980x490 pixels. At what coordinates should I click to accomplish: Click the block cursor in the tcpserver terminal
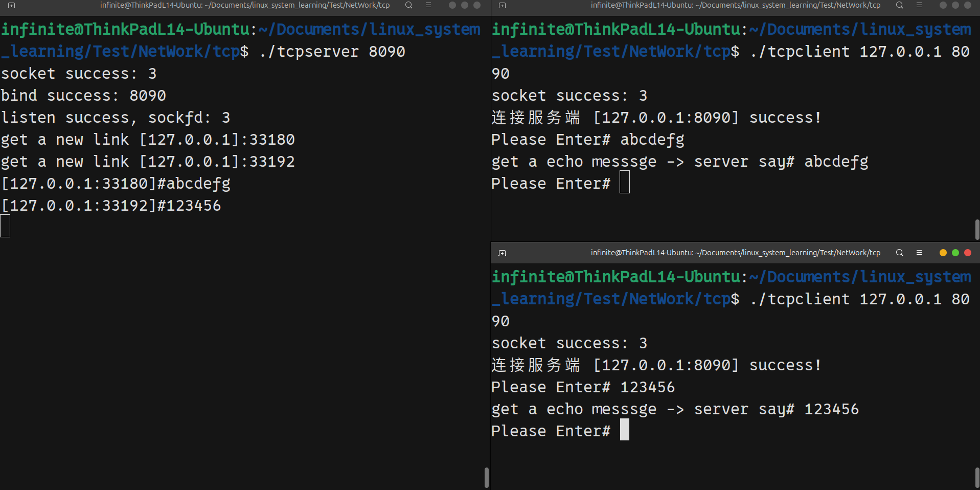point(5,226)
